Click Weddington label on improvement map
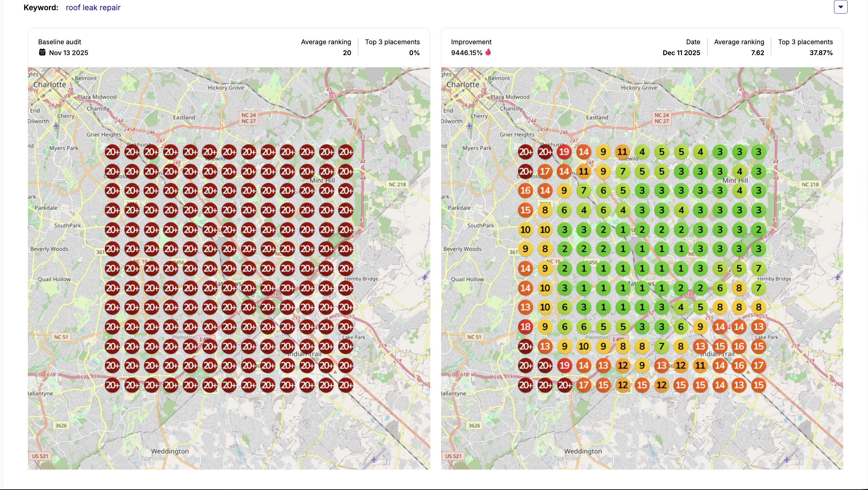 [x=583, y=451]
